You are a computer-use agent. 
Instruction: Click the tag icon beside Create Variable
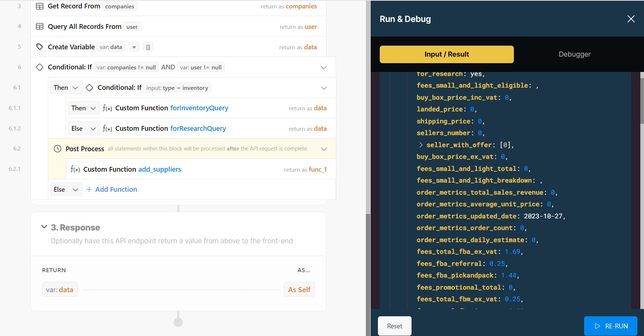[x=40, y=47]
